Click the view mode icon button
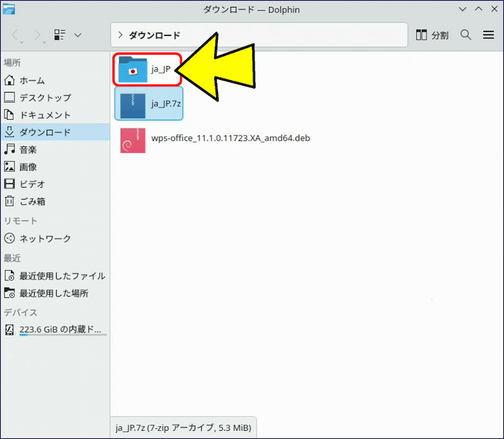The width and height of the screenshot is (504, 439). (60, 35)
